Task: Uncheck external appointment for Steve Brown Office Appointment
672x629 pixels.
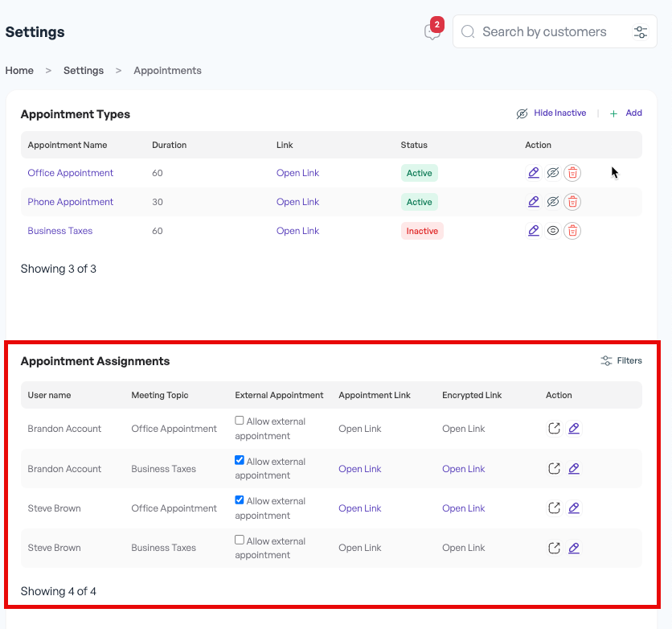Action: click(240, 500)
